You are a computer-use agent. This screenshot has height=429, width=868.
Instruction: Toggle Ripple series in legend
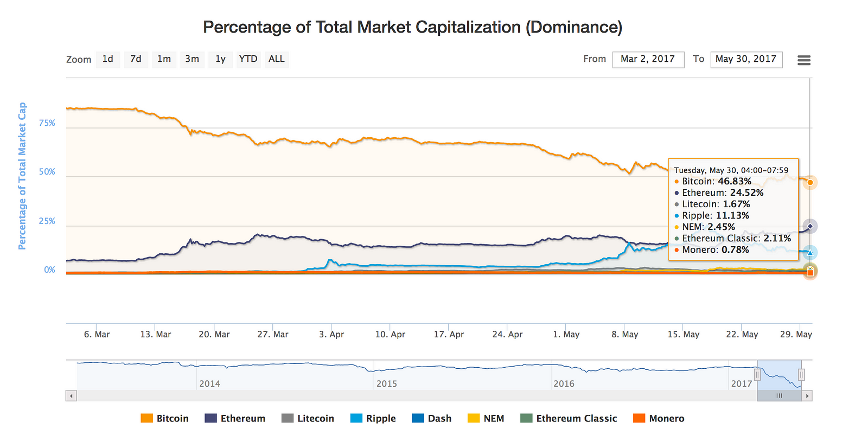click(x=373, y=418)
